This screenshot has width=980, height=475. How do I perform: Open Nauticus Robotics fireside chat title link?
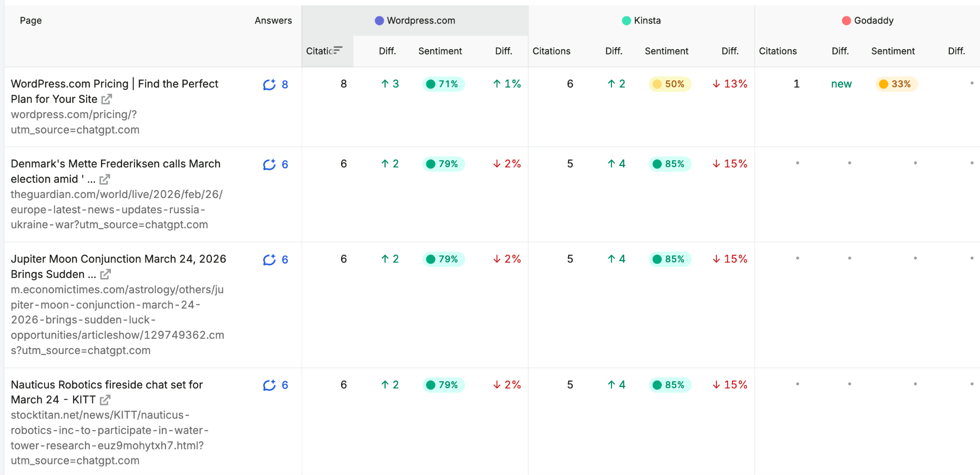(107, 392)
